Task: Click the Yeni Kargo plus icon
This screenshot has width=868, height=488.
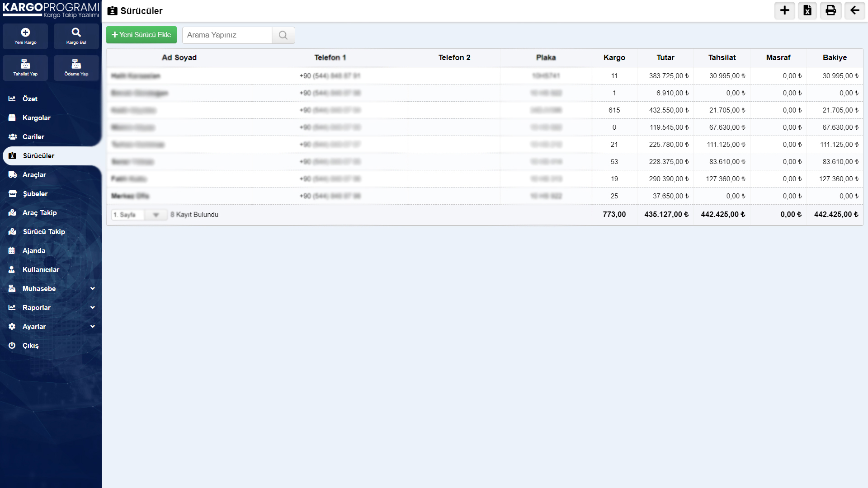Action: [x=25, y=32]
